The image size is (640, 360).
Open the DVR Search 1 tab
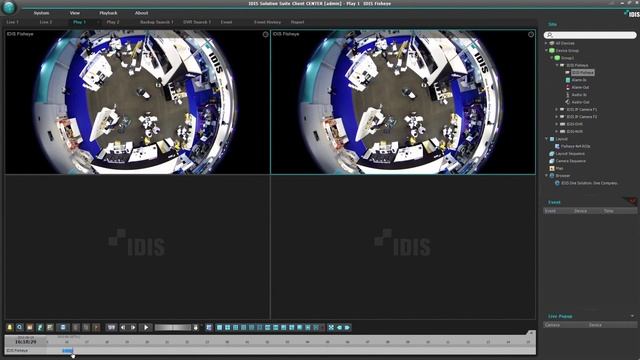(197, 22)
